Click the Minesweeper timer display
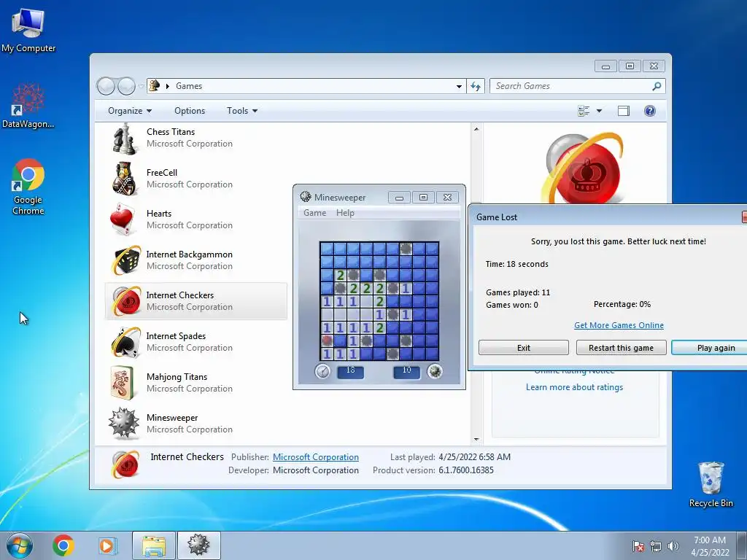Viewport: 747px width, 560px height. pos(350,371)
